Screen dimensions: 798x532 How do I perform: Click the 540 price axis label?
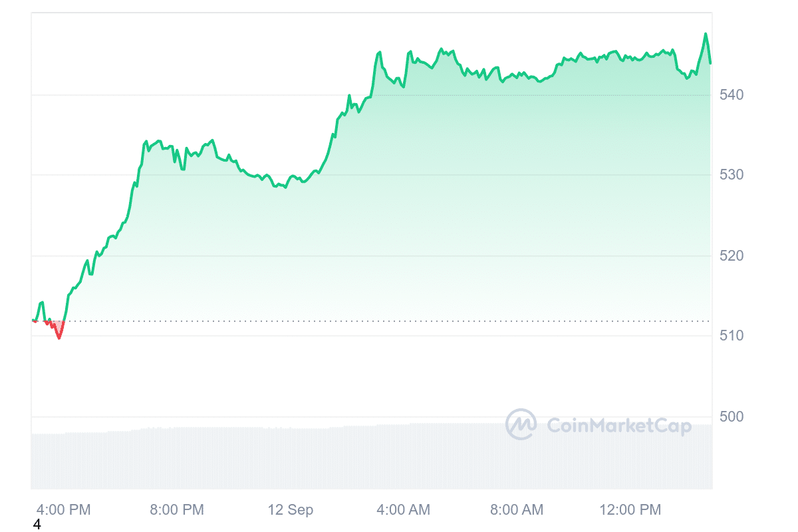tap(731, 95)
